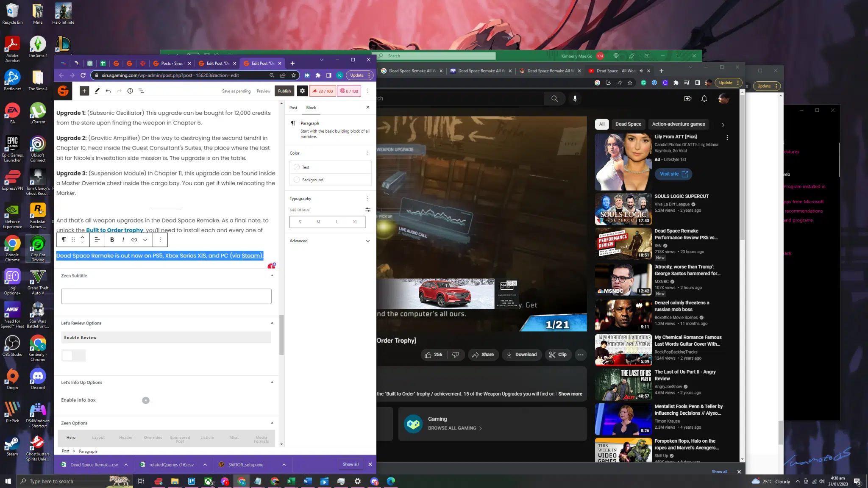Click the Visit site ad button
This screenshot has height=488, width=868.
point(673,174)
